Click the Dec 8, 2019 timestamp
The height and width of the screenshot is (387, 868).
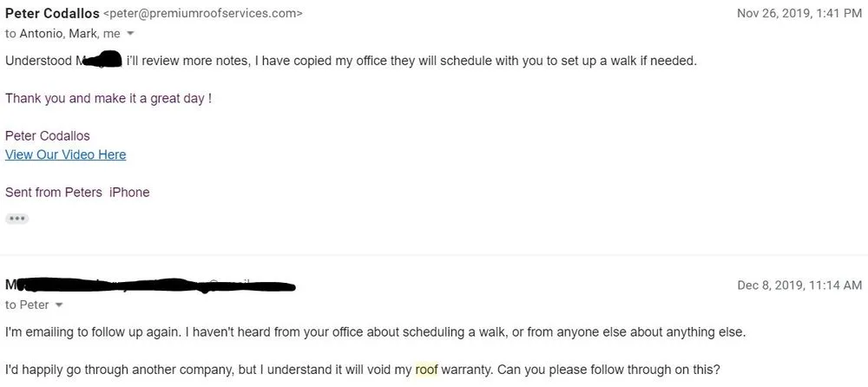(x=799, y=285)
